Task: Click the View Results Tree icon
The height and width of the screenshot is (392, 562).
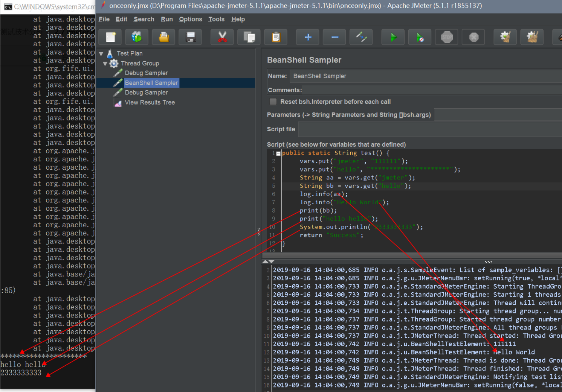Action: [118, 103]
